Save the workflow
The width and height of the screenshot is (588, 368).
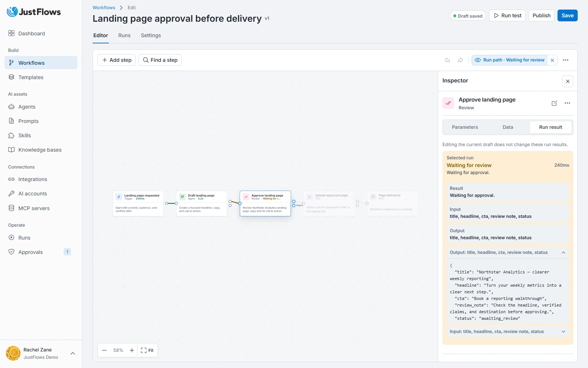coord(567,15)
